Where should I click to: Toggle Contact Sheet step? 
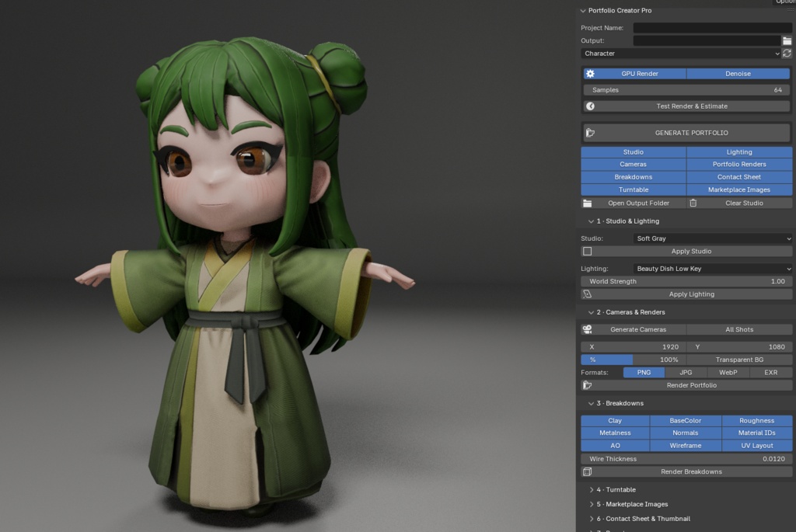[x=739, y=177]
